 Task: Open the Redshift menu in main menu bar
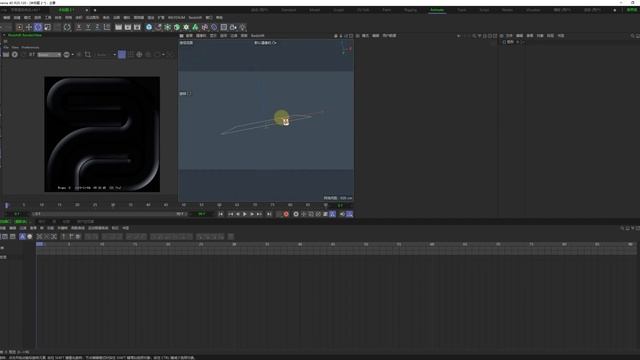pyautogui.click(x=195, y=18)
